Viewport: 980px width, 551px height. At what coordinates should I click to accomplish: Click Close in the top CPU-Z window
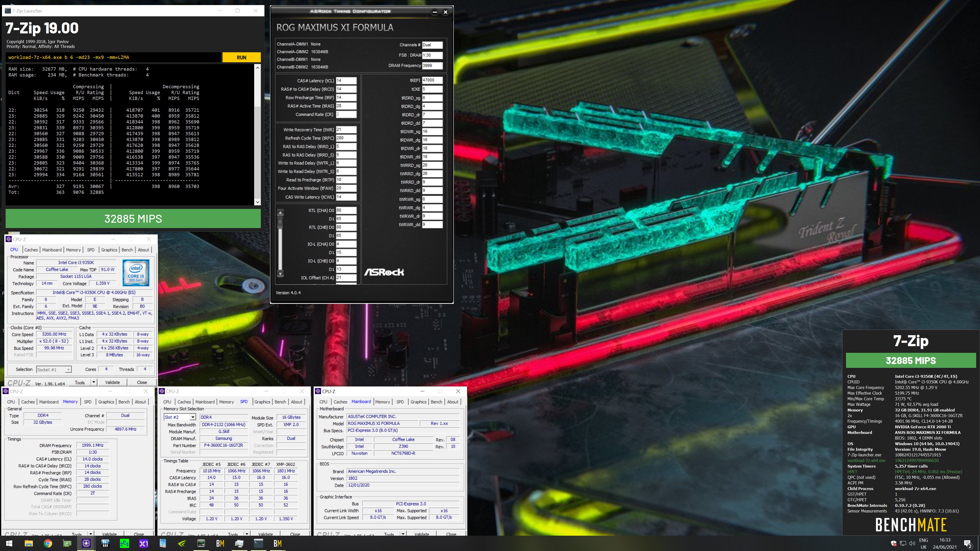pyautogui.click(x=142, y=382)
